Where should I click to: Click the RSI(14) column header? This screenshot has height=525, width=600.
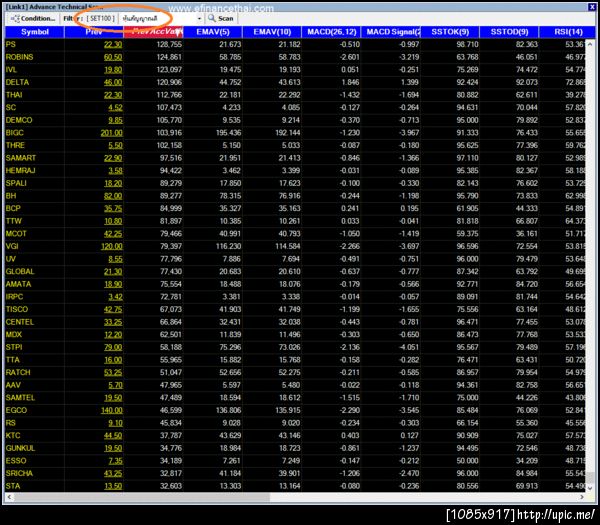pos(567,32)
